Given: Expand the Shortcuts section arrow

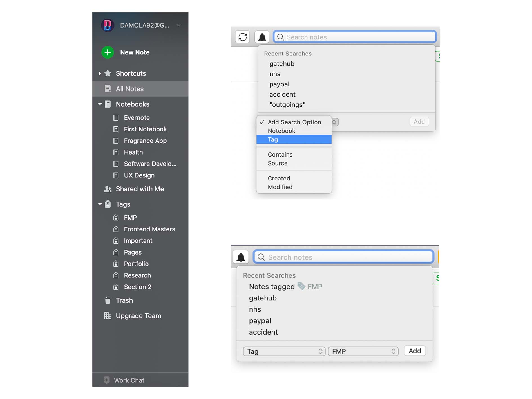Looking at the screenshot, I should pos(100,73).
